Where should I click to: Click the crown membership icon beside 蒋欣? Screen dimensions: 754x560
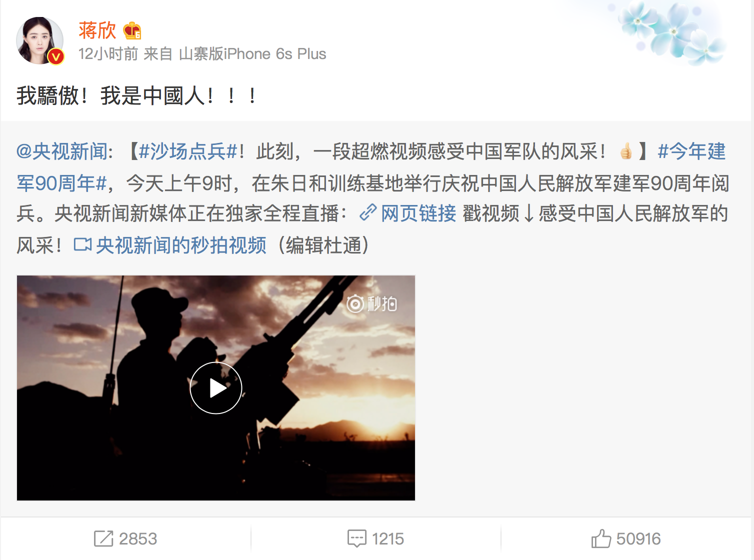[132, 31]
